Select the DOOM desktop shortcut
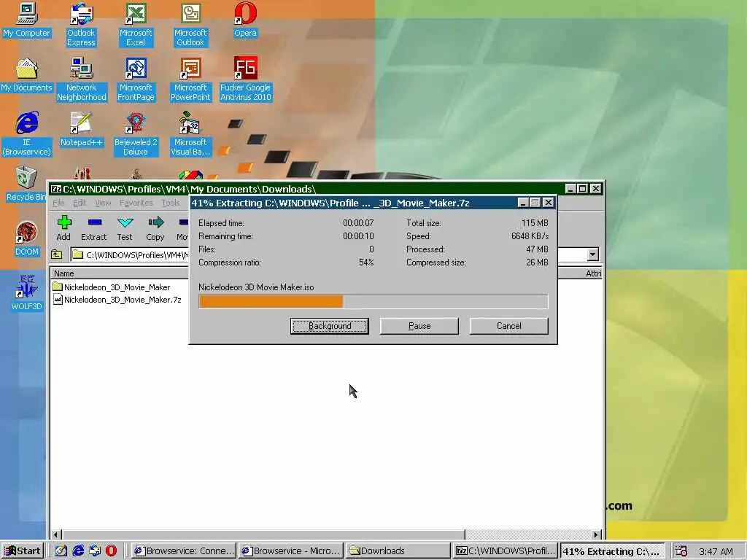The image size is (747, 560). (27, 238)
